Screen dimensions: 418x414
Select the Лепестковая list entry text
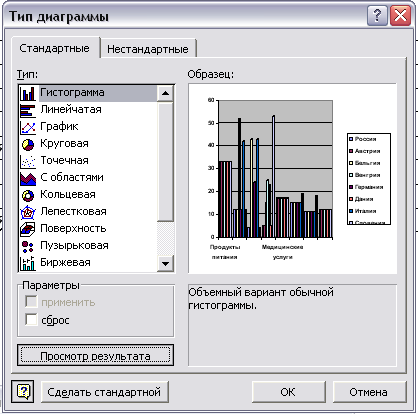[x=73, y=211]
